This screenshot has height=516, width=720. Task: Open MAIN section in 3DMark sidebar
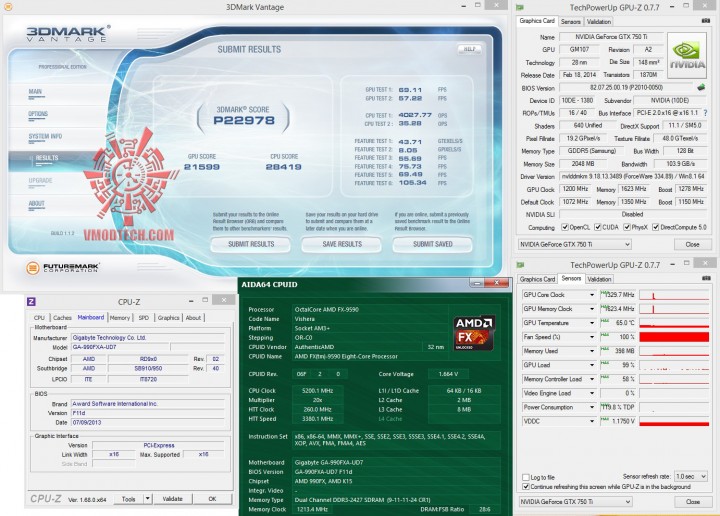pos(35,93)
